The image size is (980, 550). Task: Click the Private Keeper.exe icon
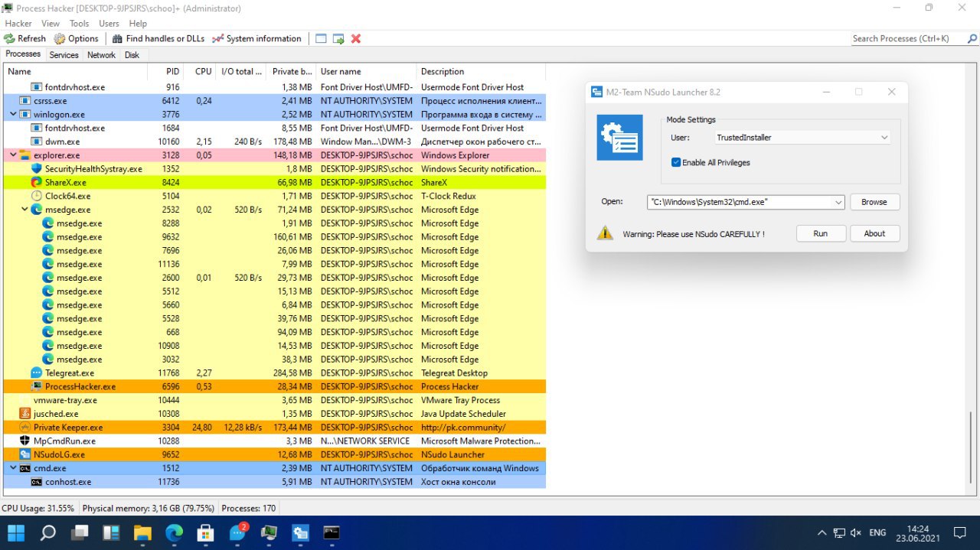tap(25, 428)
